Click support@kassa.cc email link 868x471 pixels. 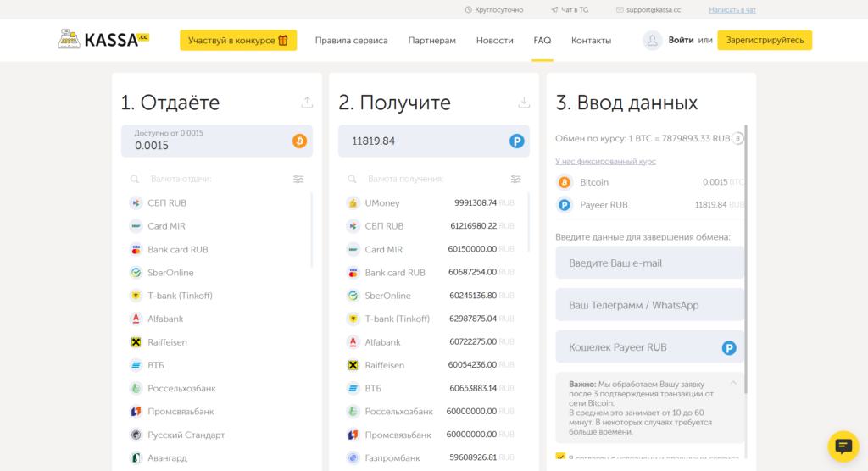click(648, 10)
